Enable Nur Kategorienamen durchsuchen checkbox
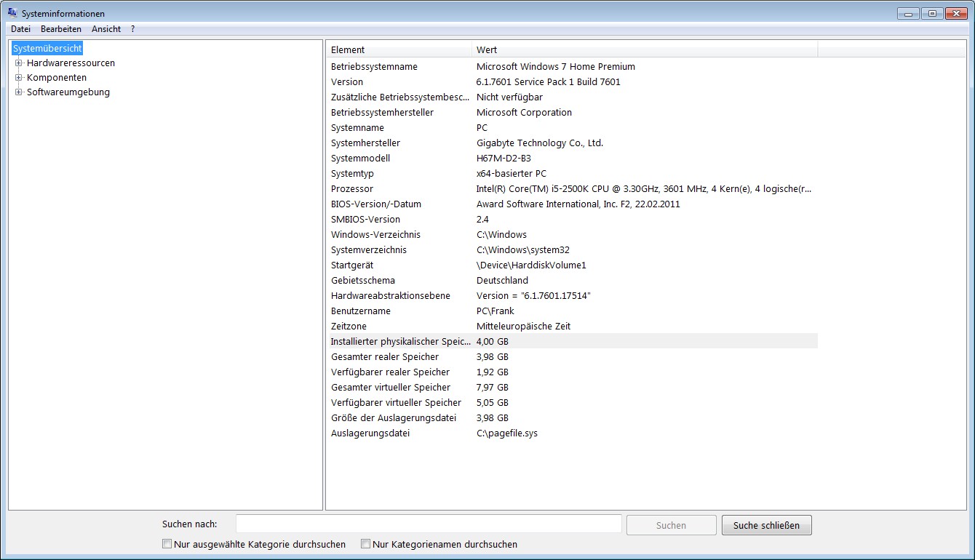975x560 pixels. (366, 544)
